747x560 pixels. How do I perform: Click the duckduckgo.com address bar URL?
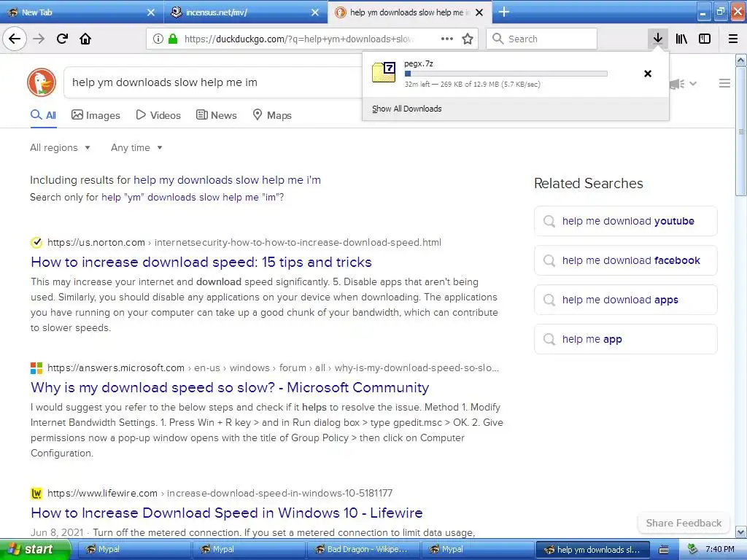[298, 39]
